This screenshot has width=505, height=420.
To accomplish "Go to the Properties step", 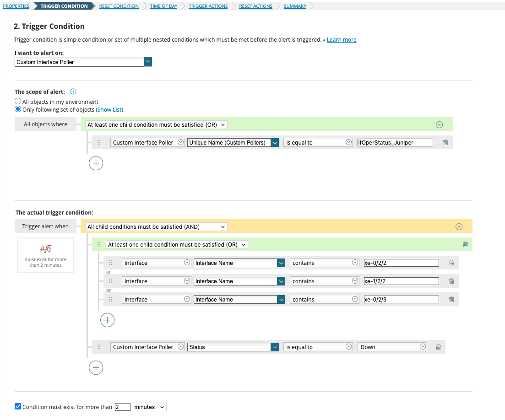I will click(16, 6).
